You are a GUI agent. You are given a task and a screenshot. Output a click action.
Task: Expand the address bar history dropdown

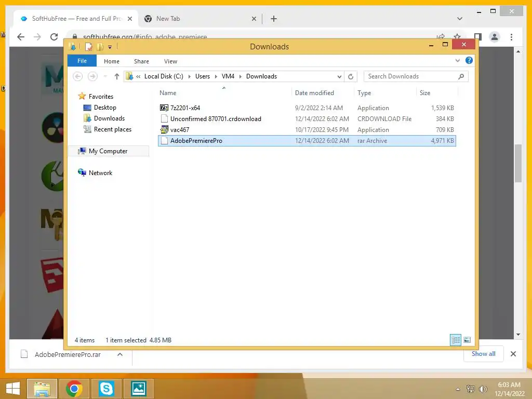[339, 77]
